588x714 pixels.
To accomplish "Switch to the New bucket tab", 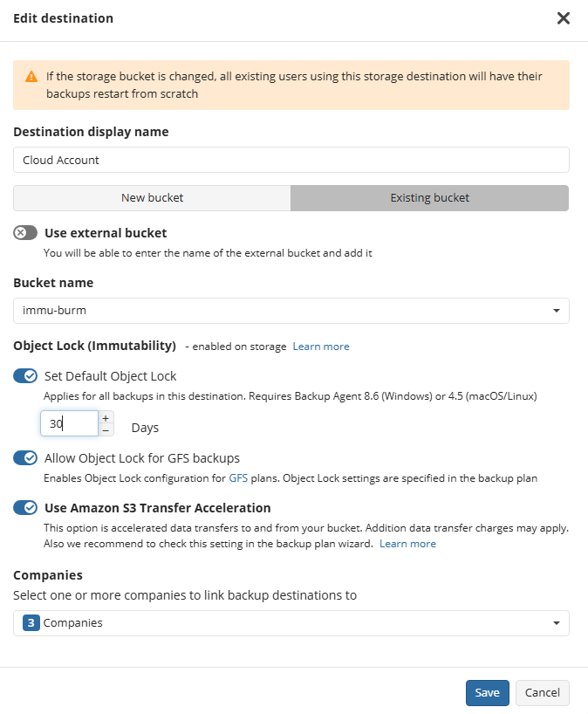I will [152, 198].
